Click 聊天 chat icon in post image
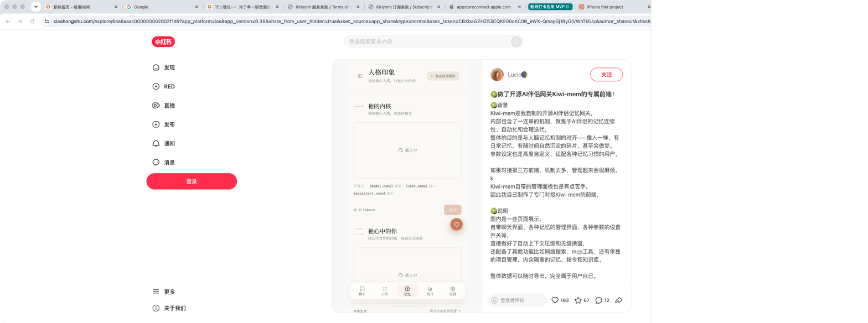The height and width of the screenshot is (323, 868). 362,291
